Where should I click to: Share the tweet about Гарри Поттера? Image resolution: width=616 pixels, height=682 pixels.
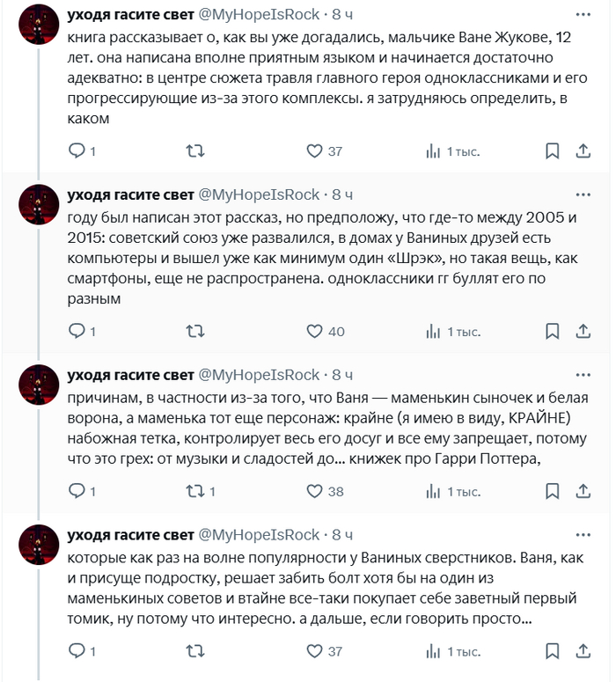[583, 491]
